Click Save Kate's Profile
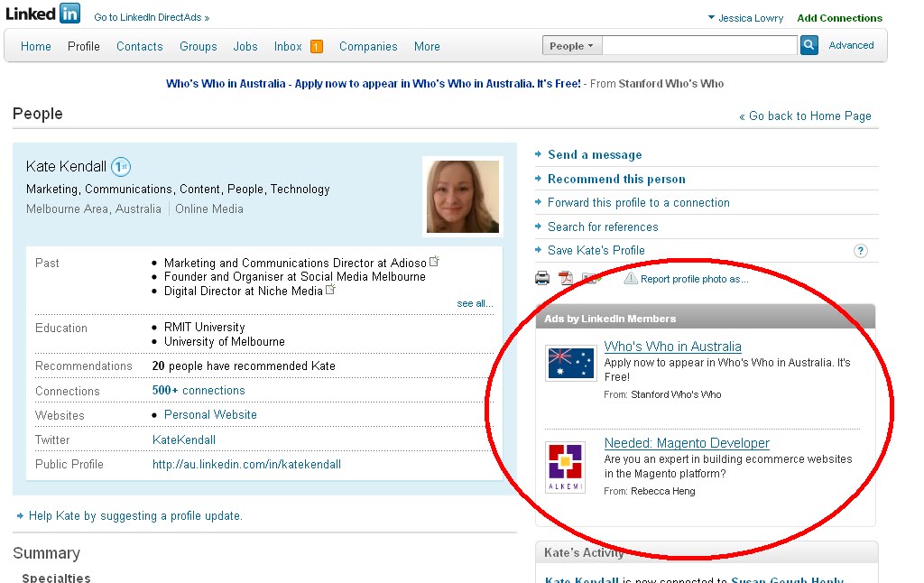 (x=596, y=251)
